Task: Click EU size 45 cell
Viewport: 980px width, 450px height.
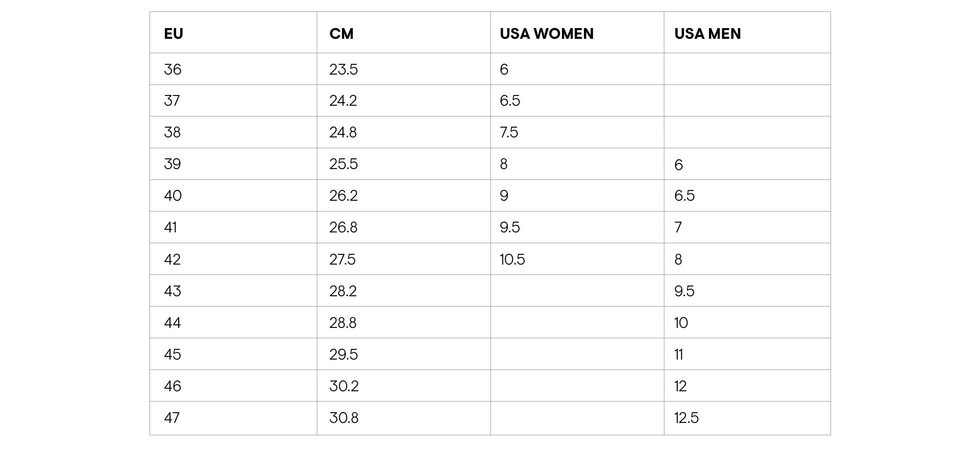Action: (x=173, y=354)
